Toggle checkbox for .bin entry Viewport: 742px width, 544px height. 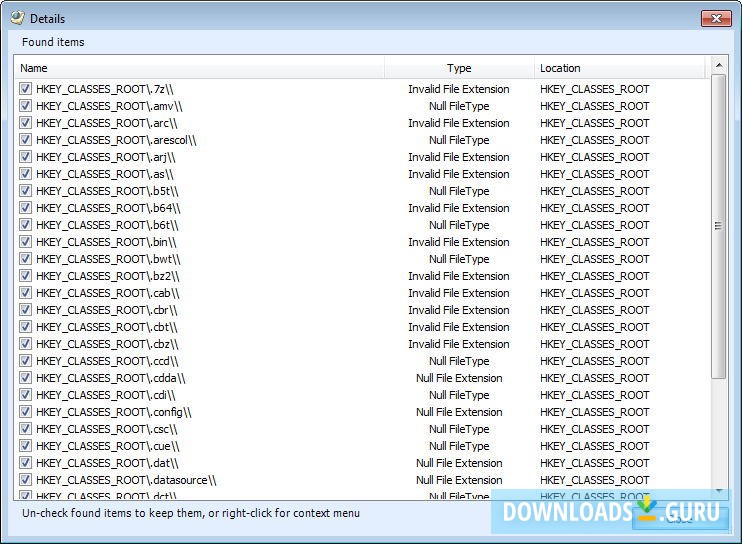point(26,242)
